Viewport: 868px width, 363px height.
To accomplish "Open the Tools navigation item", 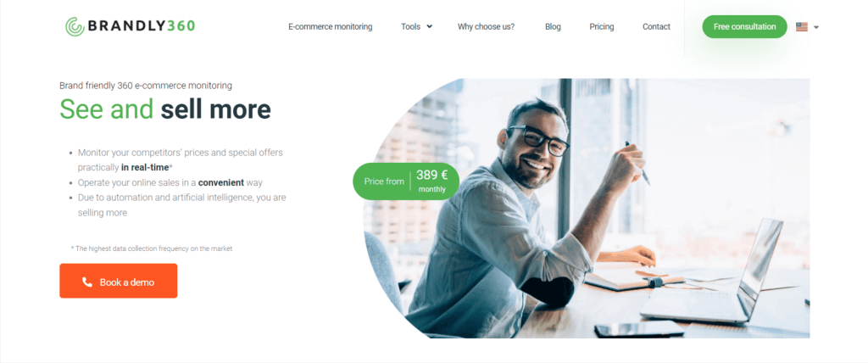I will point(411,26).
